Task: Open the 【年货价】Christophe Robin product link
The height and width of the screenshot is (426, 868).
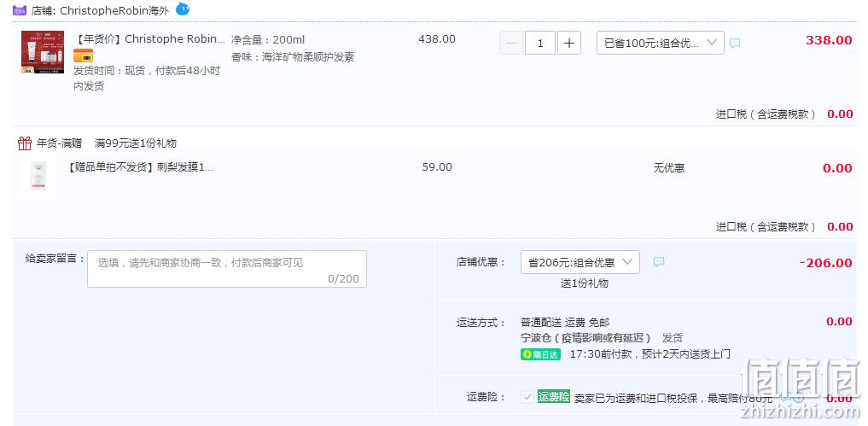Action: [149, 39]
